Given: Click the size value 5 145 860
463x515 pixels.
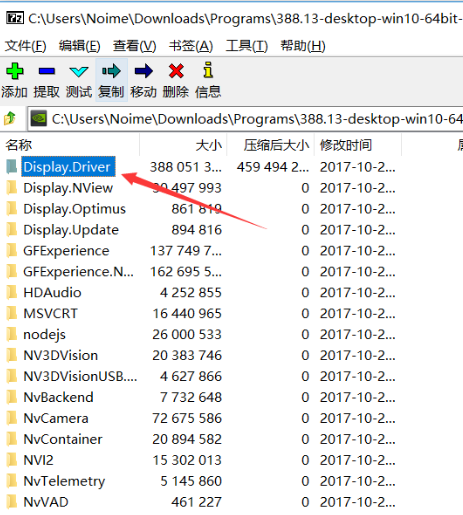Looking at the screenshot, I should point(191,481).
